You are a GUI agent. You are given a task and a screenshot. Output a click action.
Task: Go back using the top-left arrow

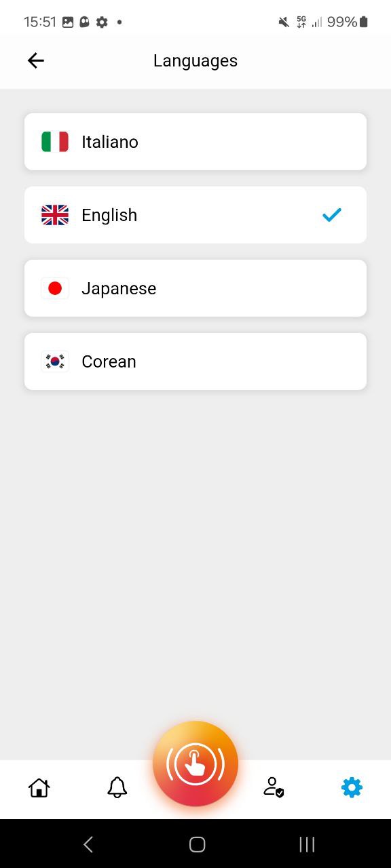pos(35,60)
